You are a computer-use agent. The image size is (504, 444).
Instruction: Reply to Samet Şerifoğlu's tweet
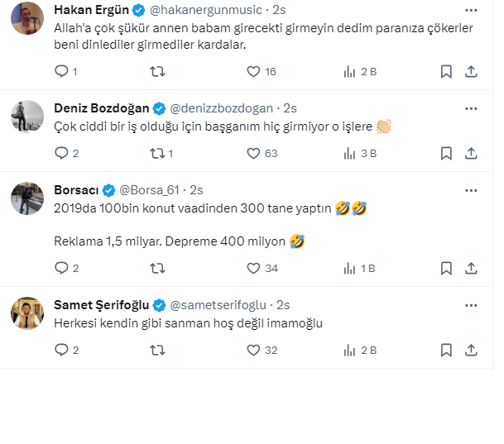tap(60, 350)
